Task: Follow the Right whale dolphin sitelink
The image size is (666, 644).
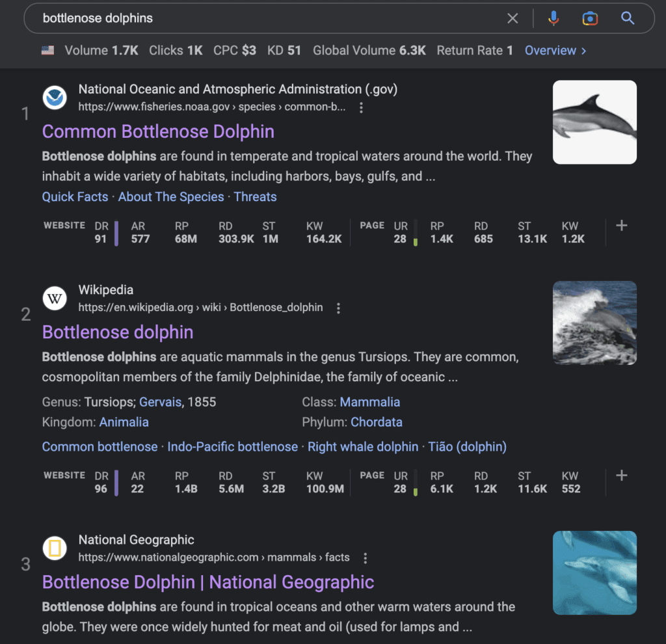Action: (363, 446)
